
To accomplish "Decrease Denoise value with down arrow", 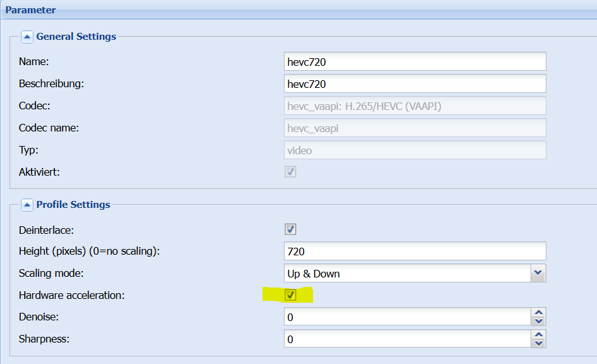I will 538,322.
